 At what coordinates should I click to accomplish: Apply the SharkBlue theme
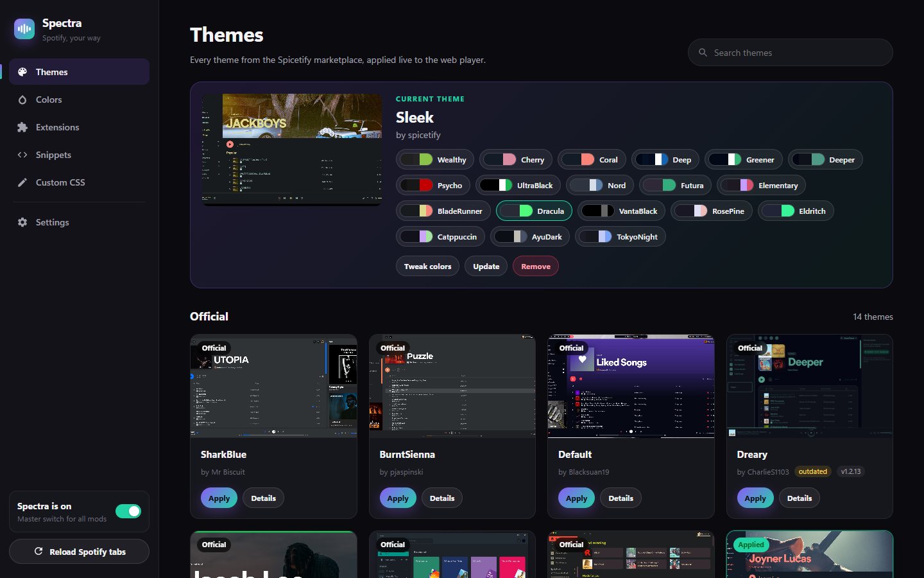pos(219,498)
